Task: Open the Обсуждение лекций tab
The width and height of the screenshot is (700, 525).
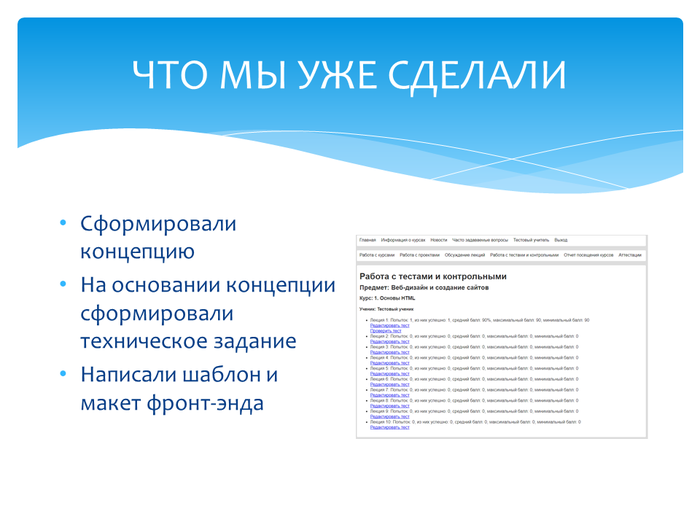Action: click(x=465, y=255)
